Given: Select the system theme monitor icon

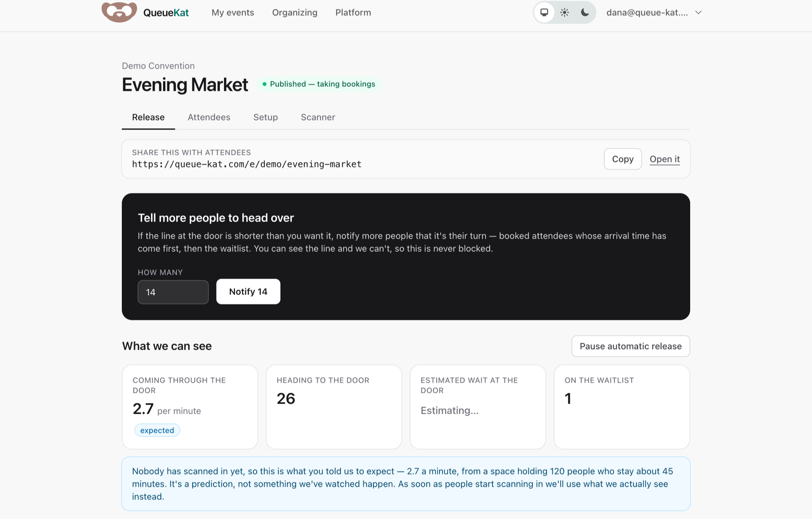Looking at the screenshot, I should click(x=544, y=12).
